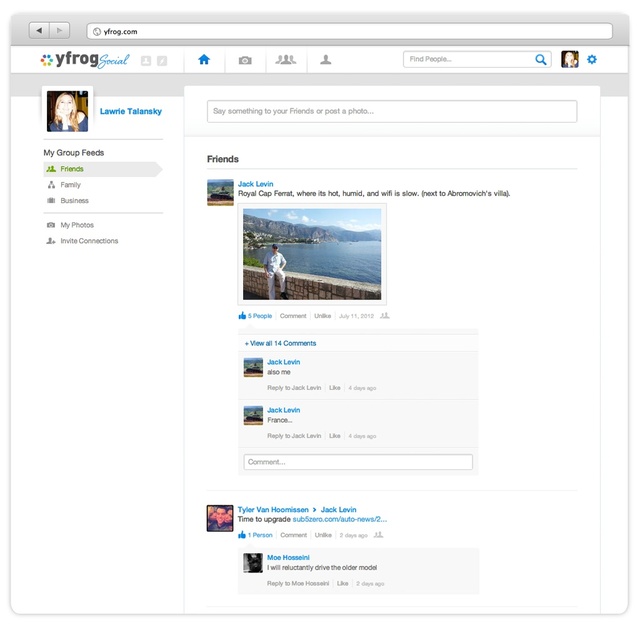Open Jack Levin post author link
Image resolution: width=640 pixels, height=625 pixels.
point(256,184)
